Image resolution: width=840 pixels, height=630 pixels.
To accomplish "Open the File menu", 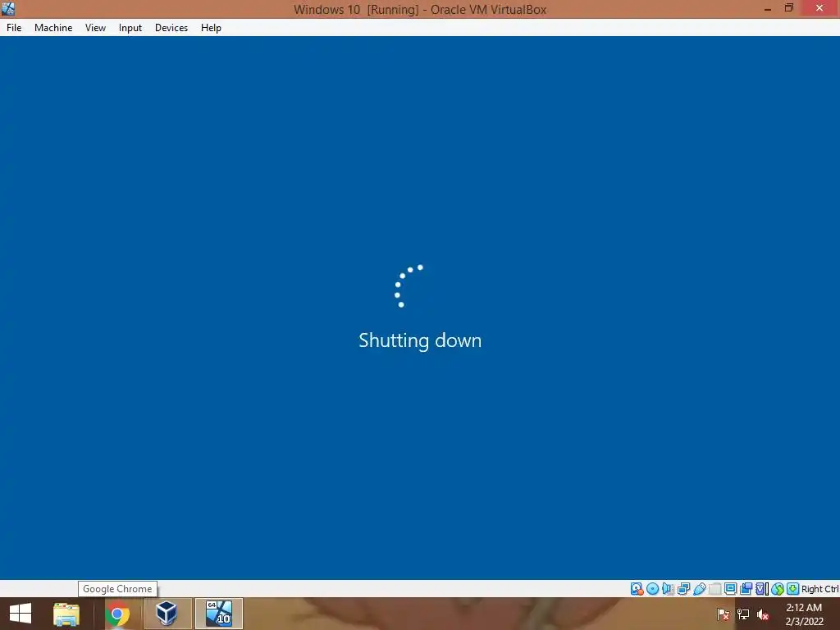I will [14, 28].
